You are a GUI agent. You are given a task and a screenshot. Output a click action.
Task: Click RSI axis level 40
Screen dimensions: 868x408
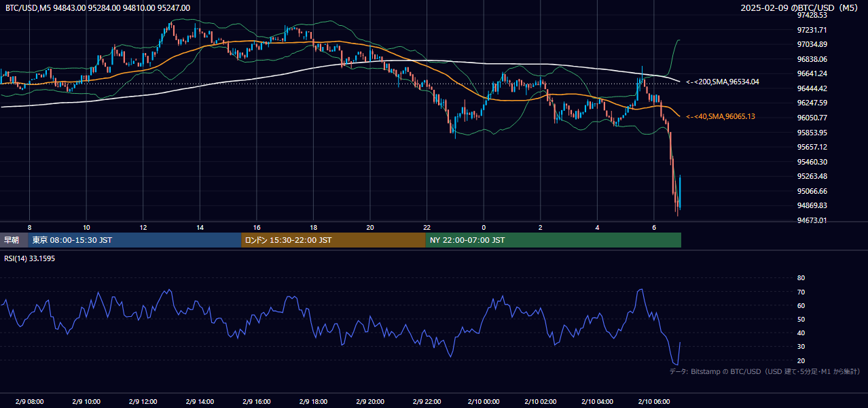click(x=801, y=333)
